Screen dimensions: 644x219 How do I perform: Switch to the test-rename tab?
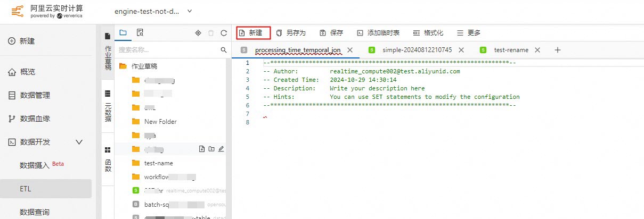(511, 50)
